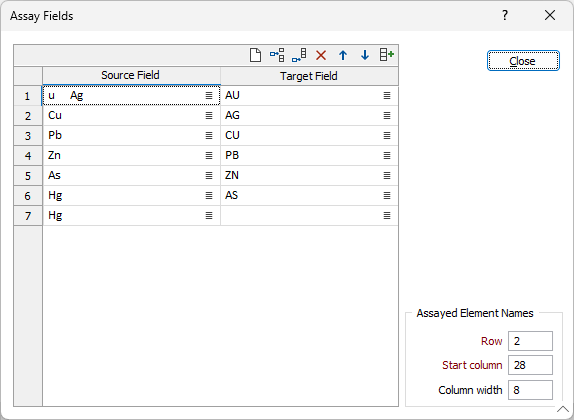This screenshot has width=574, height=420.
Task: Move row up with blue arrow
Action: tap(343, 55)
